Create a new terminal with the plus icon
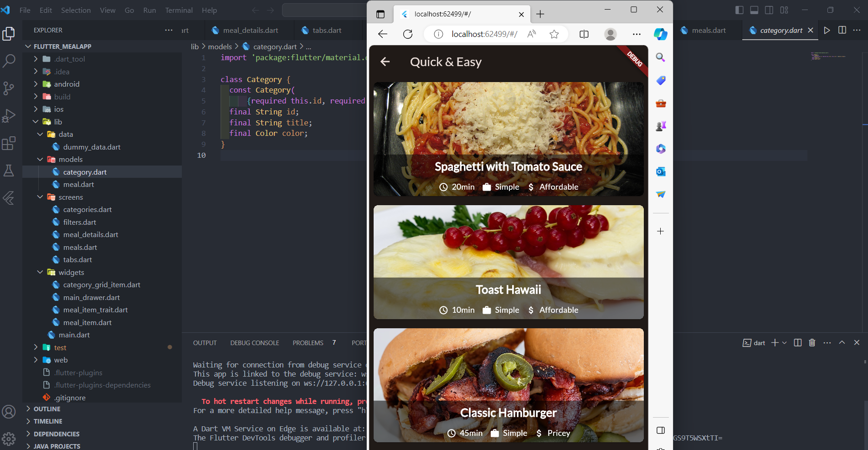 pos(775,342)
